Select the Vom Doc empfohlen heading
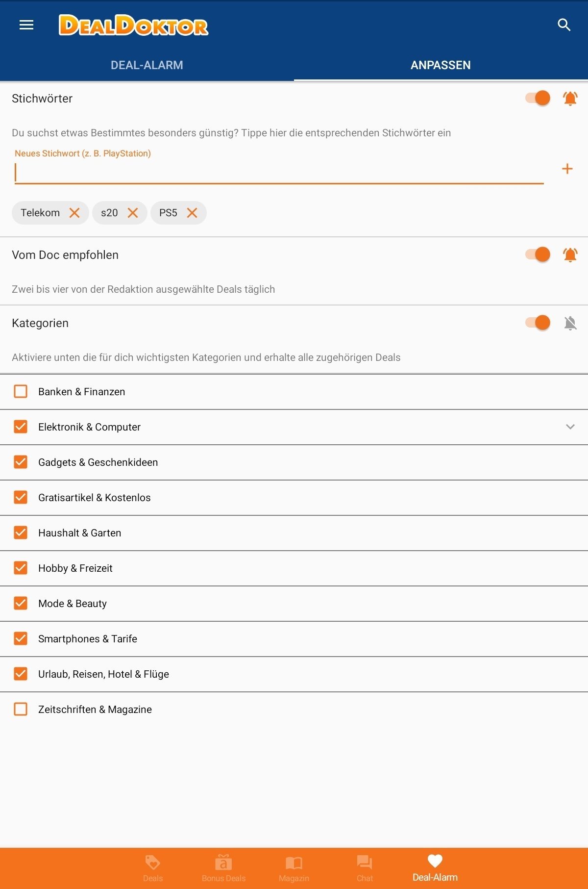The width and height of the screenshot is (588, 889). point(65,255)
